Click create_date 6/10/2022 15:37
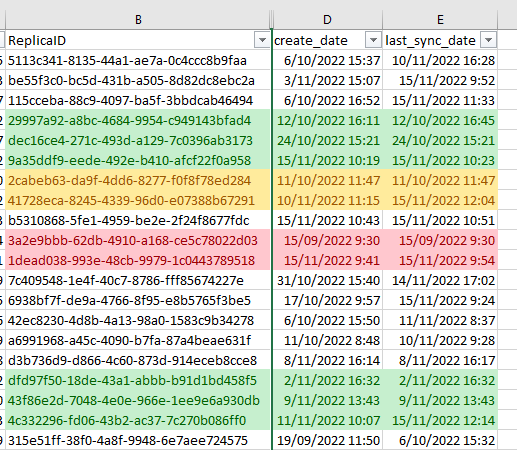Image resolution: width=517 pixels, height=450 pixels. coord(327,60)
